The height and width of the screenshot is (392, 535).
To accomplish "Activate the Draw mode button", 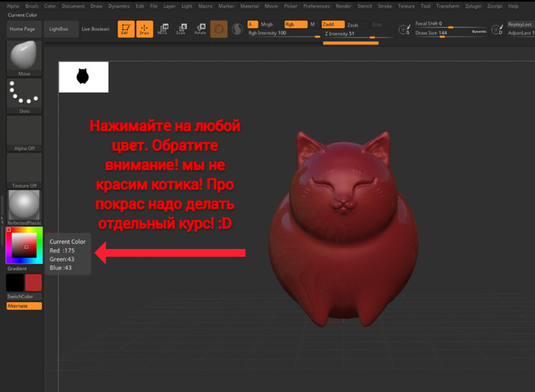I will (144, 29).
